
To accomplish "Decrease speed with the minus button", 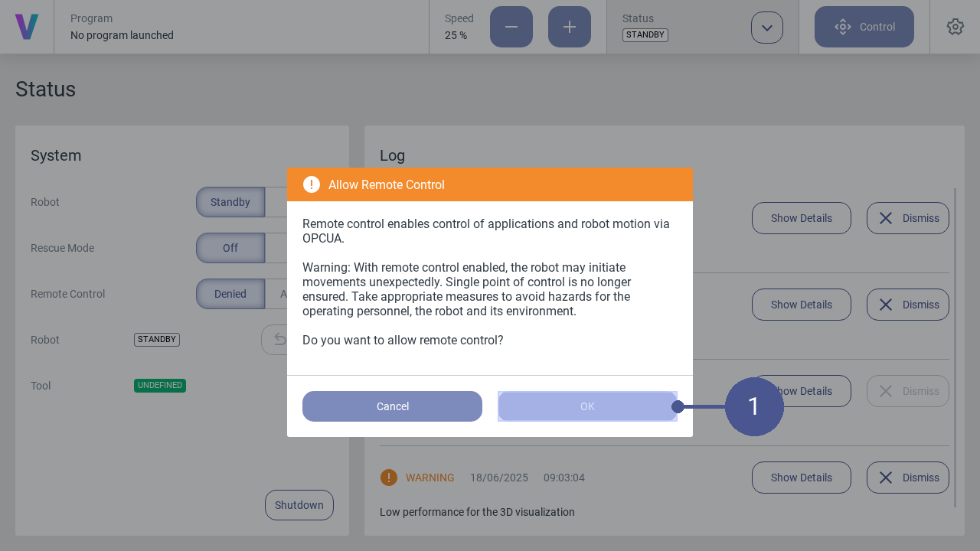I will click(x=511, y=27).
